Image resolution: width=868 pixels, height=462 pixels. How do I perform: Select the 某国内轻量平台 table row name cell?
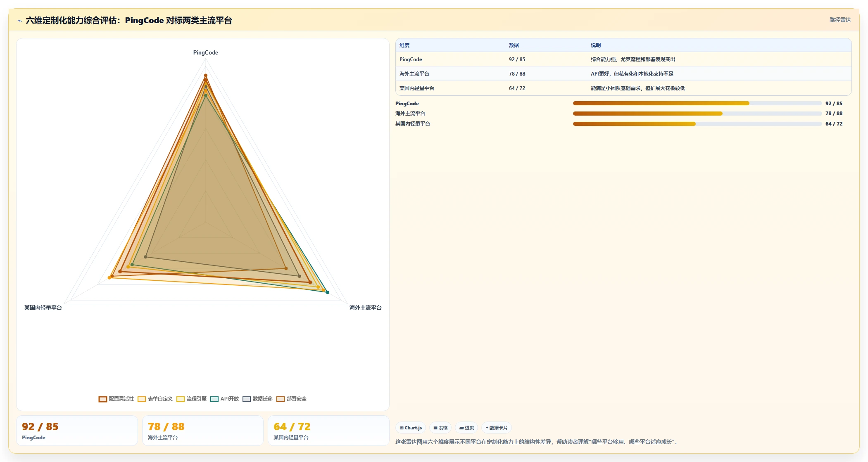450,88
